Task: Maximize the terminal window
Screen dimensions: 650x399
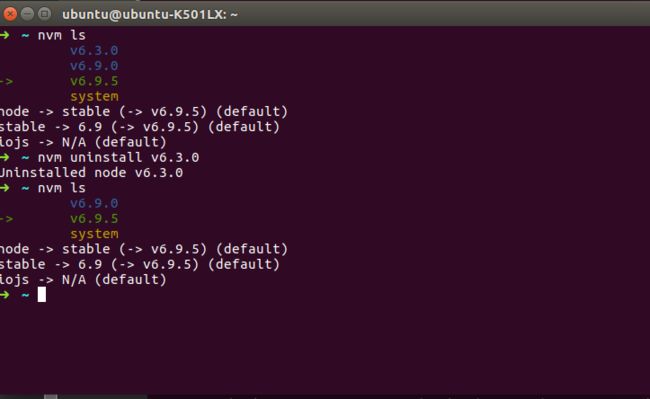Action: [x=44, y=14]
